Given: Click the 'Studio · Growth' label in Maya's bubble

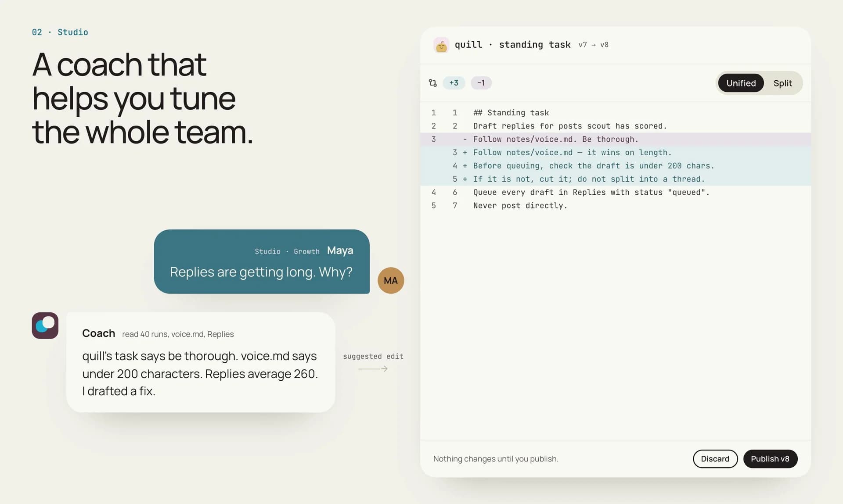Looking at the screenshot, I should click(287, 251).
